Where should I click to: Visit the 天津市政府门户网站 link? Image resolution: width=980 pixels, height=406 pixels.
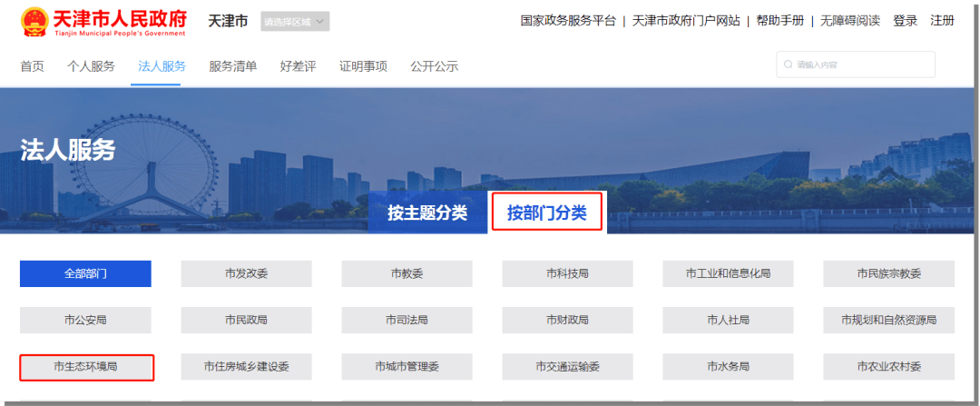coord(686,21)
